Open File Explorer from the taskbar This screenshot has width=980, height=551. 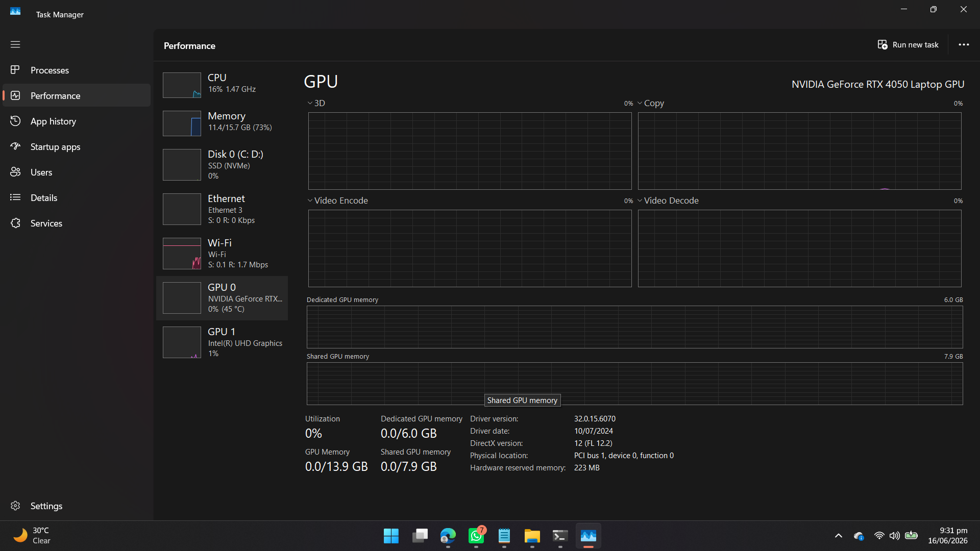(x=532, y=536)
